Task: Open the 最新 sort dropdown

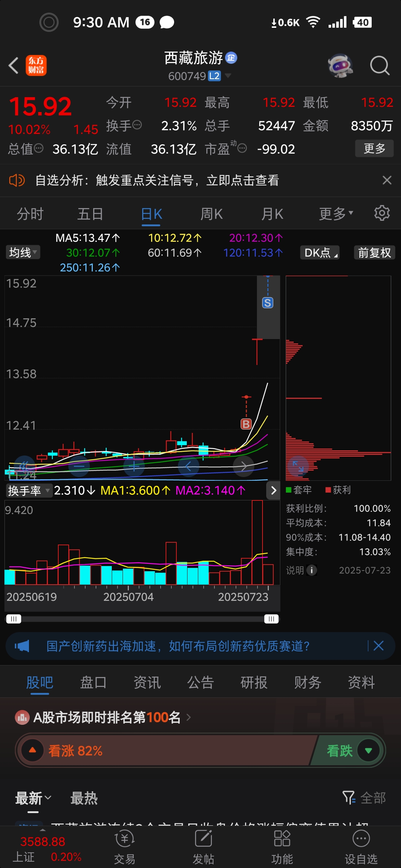Action: click(33, 798)
